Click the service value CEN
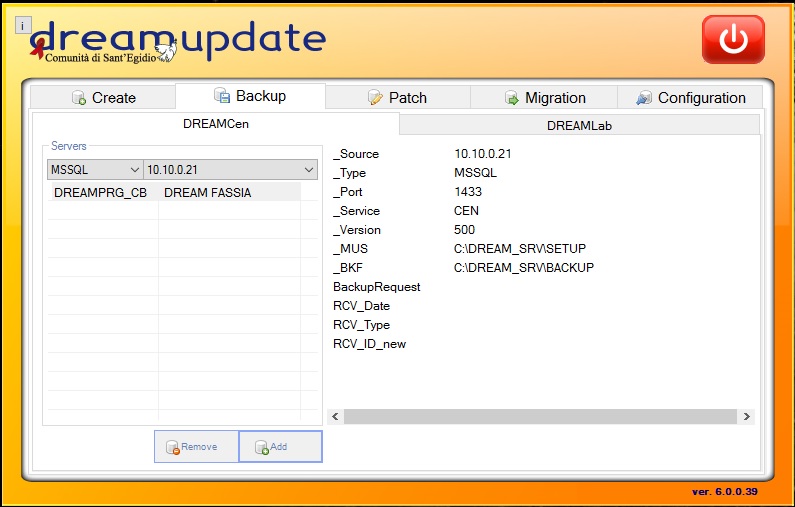The image size is (795, 507). tap(466, 211)
